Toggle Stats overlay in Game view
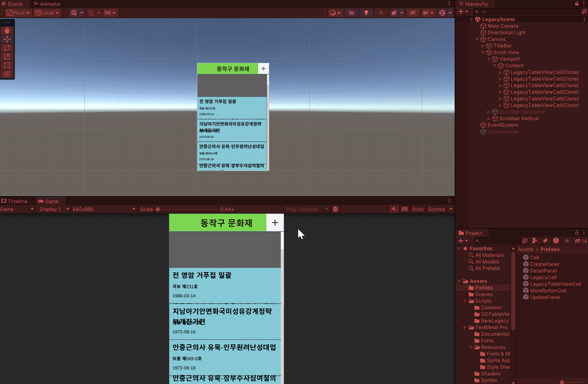 click(417, 209)
